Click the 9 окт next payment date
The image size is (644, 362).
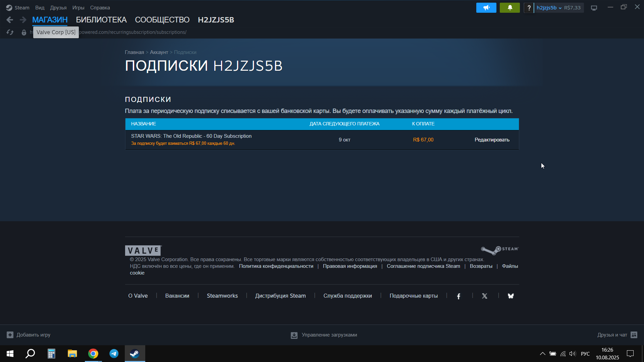point(344,140)
